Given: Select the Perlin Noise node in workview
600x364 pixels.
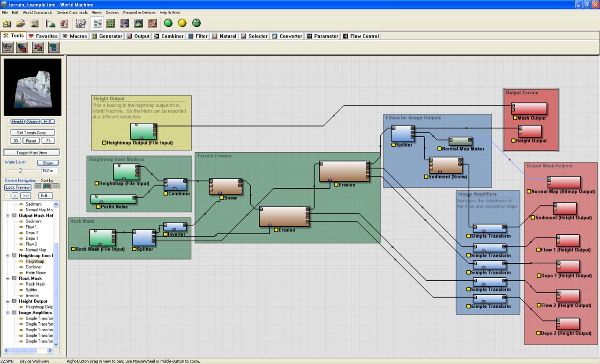Looking at the screenshot, I should pos(113,200).
